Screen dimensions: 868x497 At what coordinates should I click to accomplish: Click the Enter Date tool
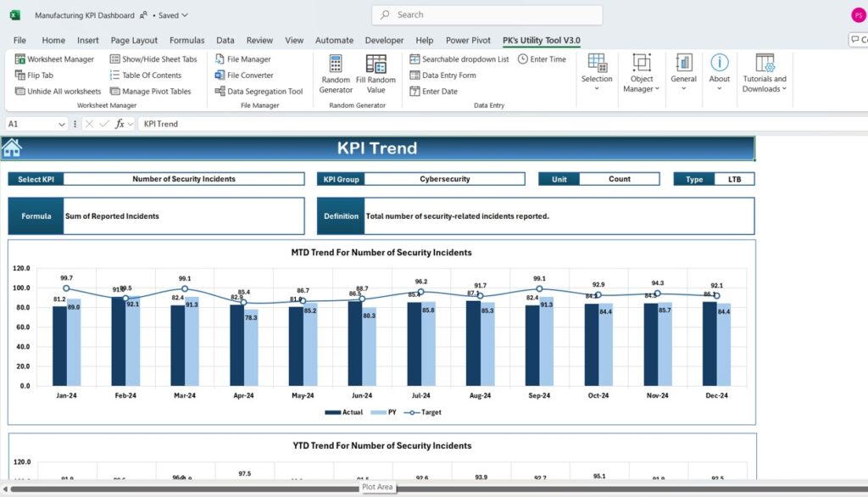pyautogui.click(x=434, y=92)
